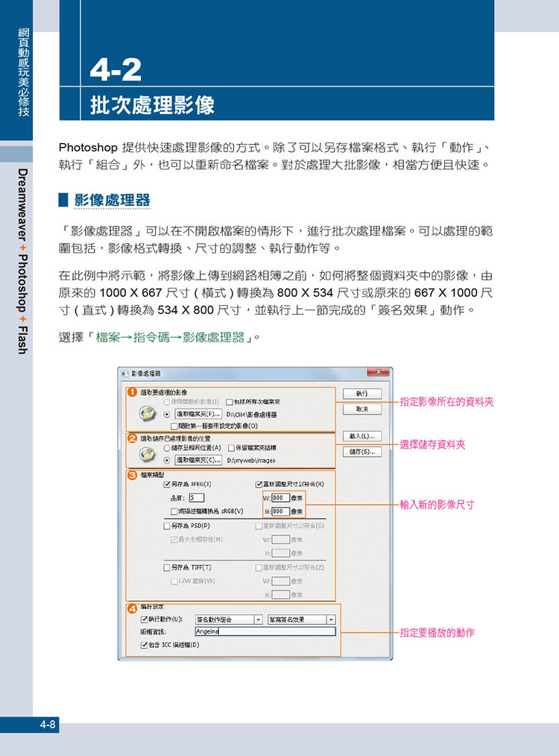559x756 pixels.
Task: Open the 簽名動作組合 action set dropdown
Action: pyautogui.click(x=258, y=619)
